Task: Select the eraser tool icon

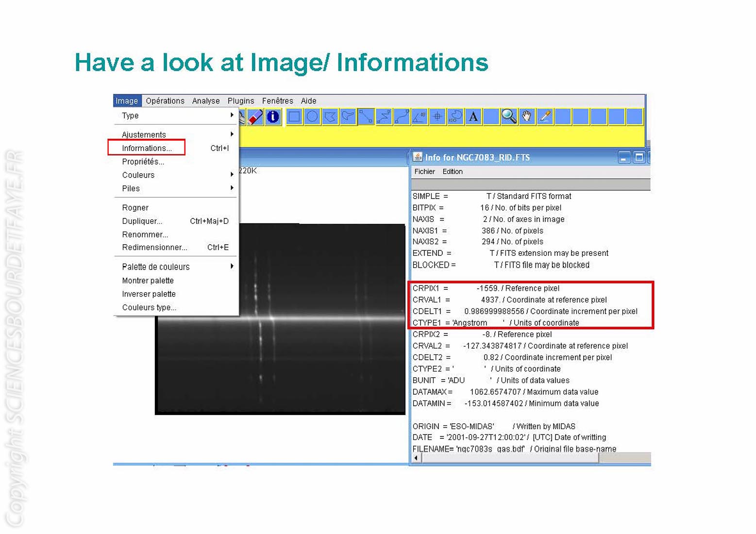Action: 255,117
